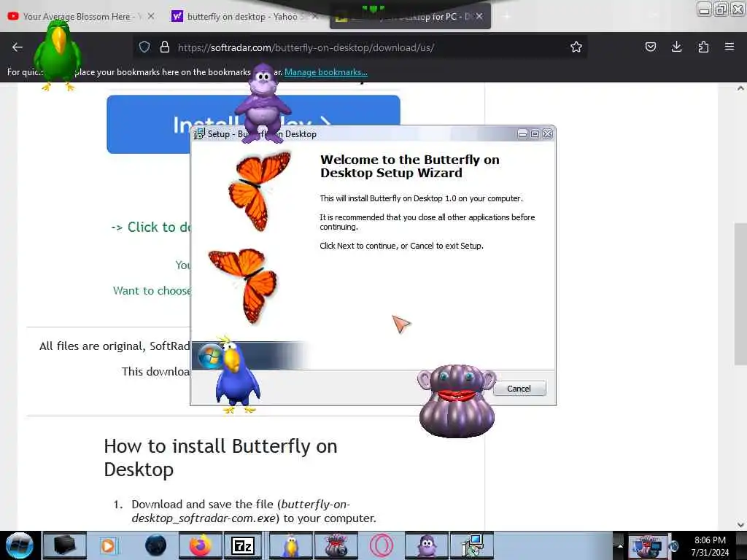Open the Opera browser taskbar icon

[382, 545]
